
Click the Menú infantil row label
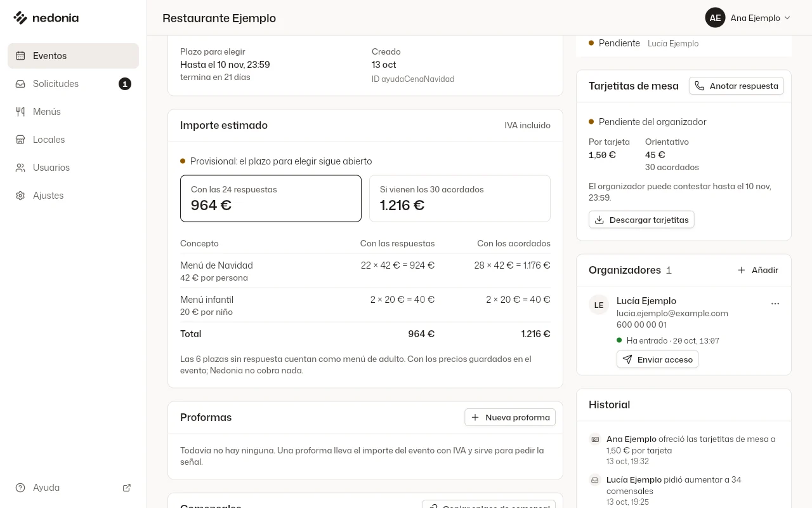click(207, 300)
